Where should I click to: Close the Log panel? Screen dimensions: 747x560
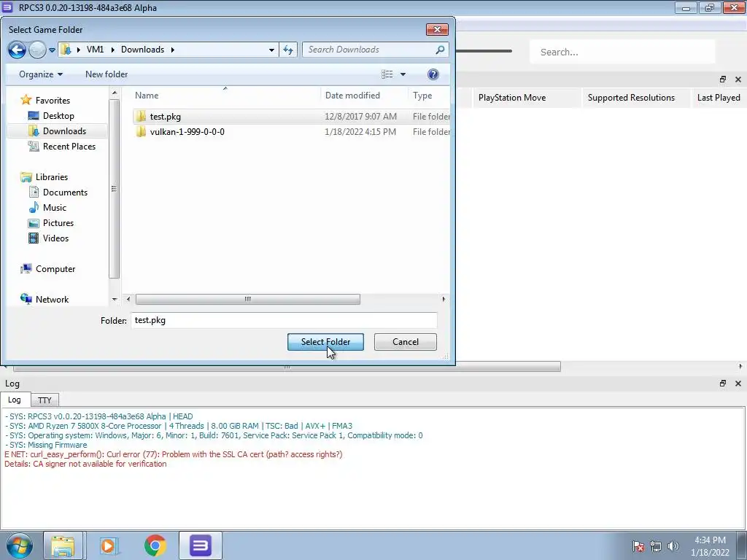(x=738, y=384)
